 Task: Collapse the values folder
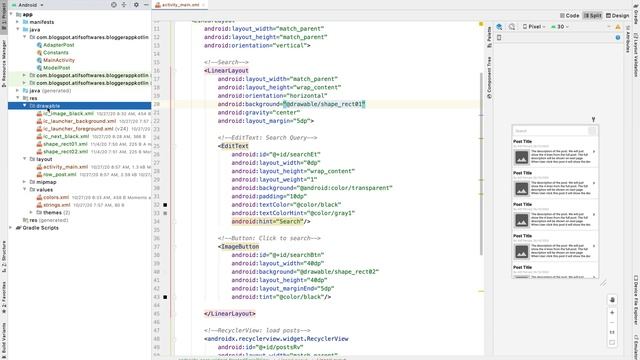[24, 189]
